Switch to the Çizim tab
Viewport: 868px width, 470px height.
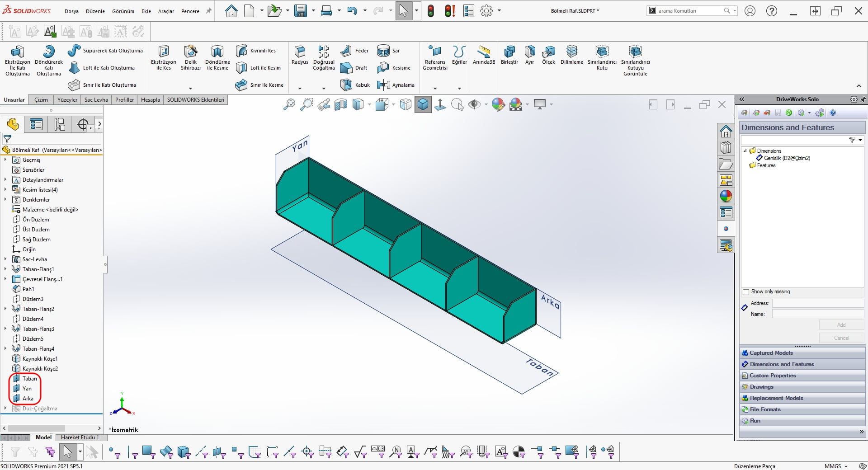pyautogui.click(x=41, y=100)
